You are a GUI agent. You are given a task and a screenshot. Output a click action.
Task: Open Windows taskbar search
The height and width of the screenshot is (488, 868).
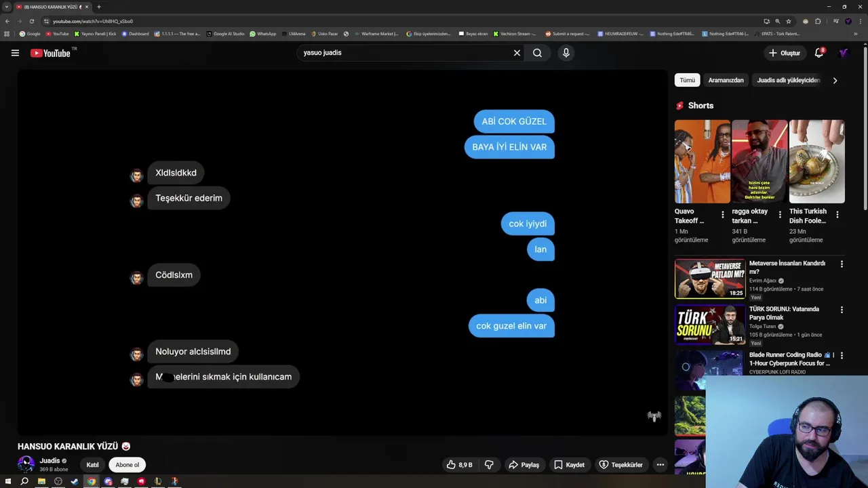coord(24,481)
